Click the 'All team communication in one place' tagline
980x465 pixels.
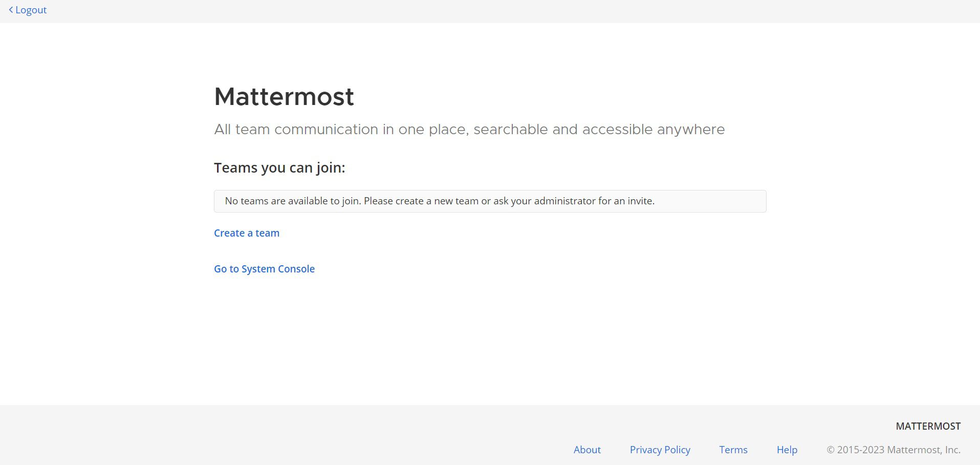(x=469, y=130)
